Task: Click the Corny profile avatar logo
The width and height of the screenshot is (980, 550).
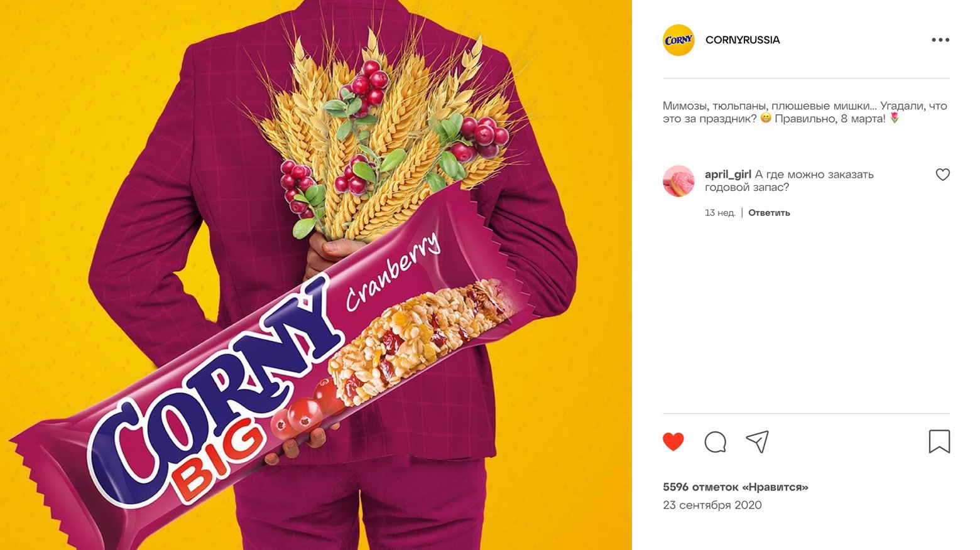Action: click(678, 40)
